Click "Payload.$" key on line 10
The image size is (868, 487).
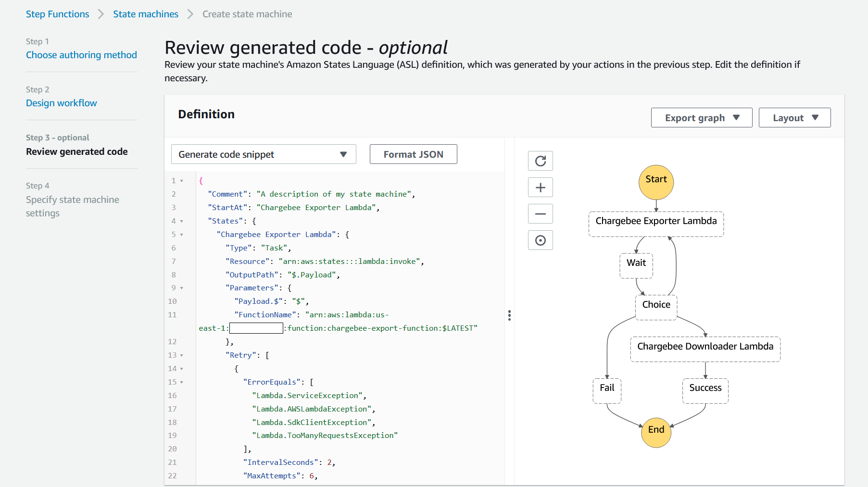click(259, 301)
